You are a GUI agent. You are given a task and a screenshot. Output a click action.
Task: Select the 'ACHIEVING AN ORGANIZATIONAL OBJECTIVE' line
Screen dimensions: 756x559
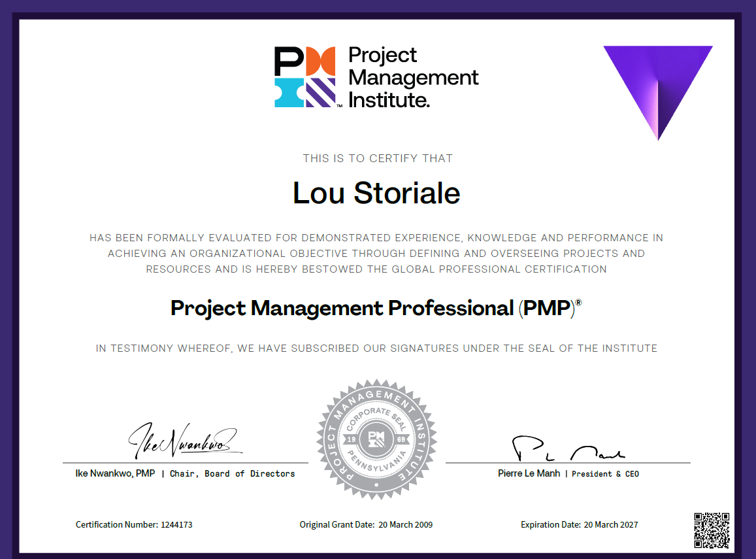click(376, 253)
